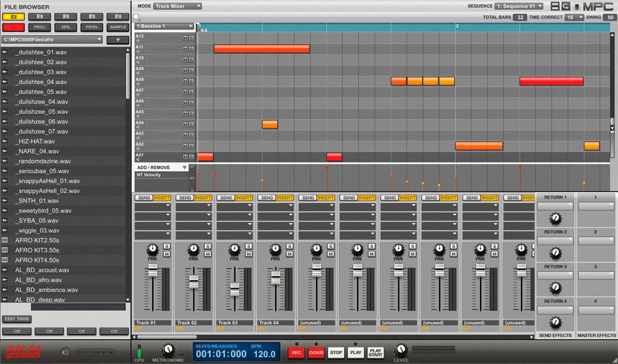Click the speaker icon on pad A12
This screenshot has width=618, height=364.
[x=138, y=41]
